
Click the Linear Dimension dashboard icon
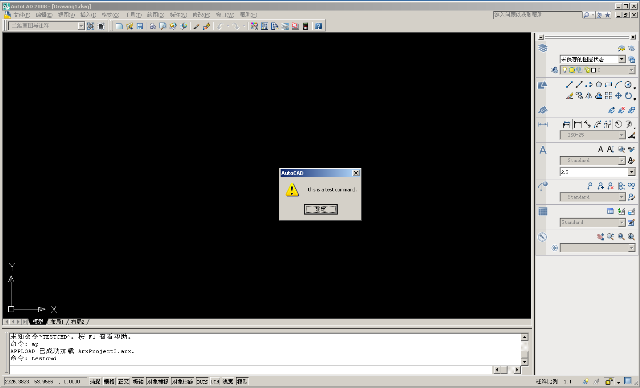(566, 124)
